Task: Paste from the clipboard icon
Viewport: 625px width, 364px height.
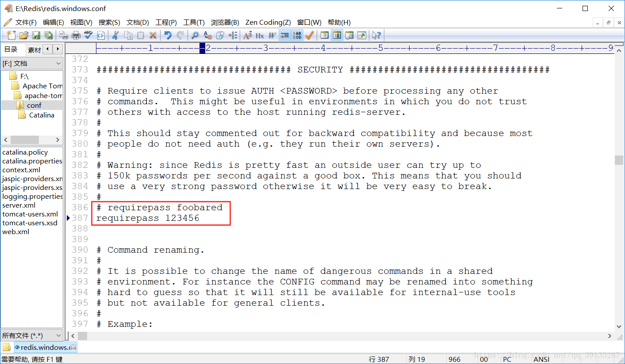Action: [141, 35]
